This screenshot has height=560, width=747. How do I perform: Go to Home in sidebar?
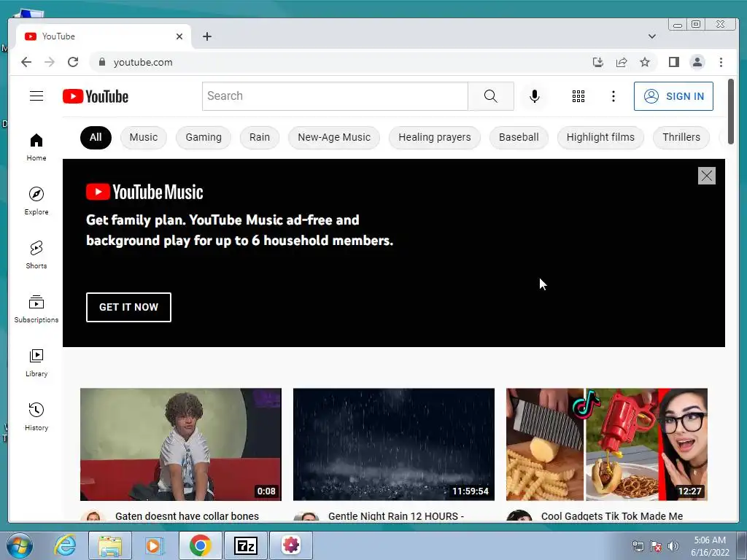36,147
